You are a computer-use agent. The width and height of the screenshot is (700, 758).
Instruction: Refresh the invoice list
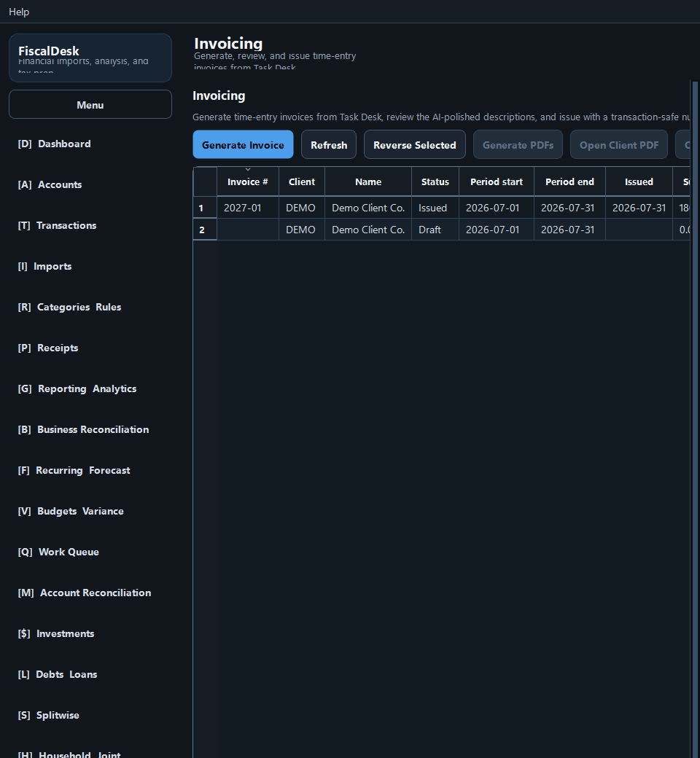click(x=329, y=144)
